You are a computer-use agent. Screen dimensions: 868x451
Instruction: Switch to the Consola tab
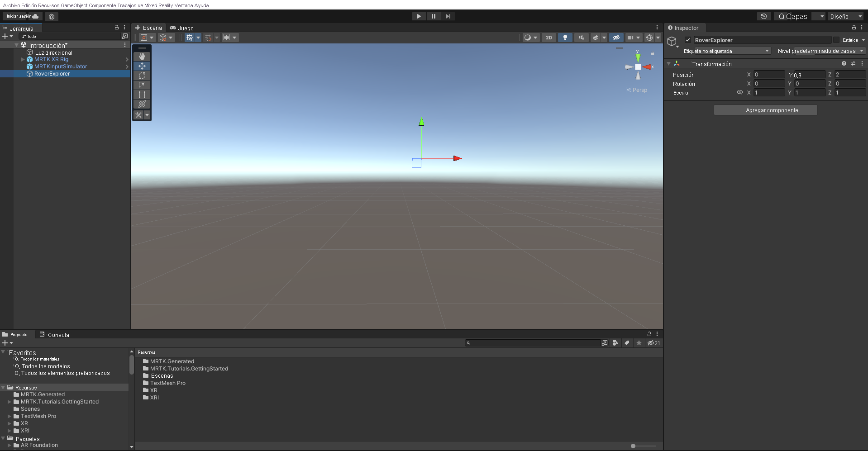click(x=54, y=335)
